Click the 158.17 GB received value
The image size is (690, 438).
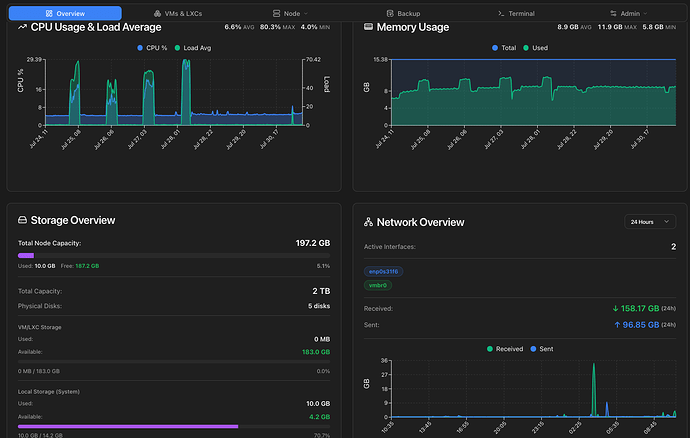(640, 309)
